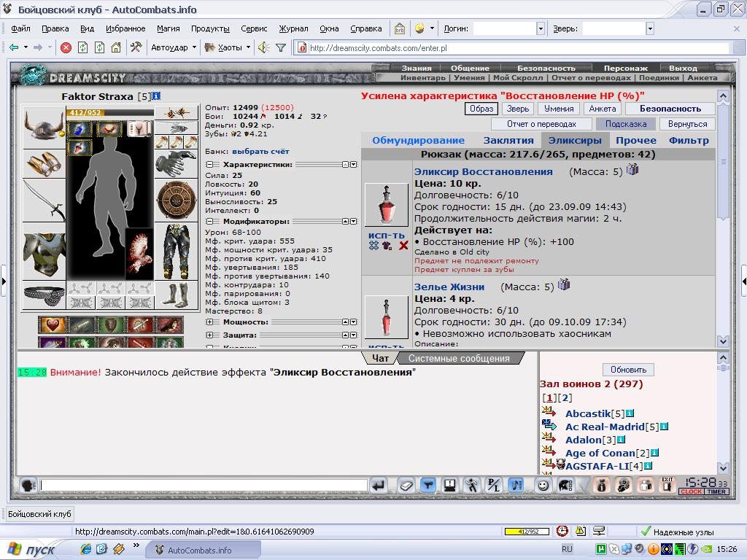Switch to the Заклятия inventory tab
The width and height of the screenshot is (747, 560).
508,141
